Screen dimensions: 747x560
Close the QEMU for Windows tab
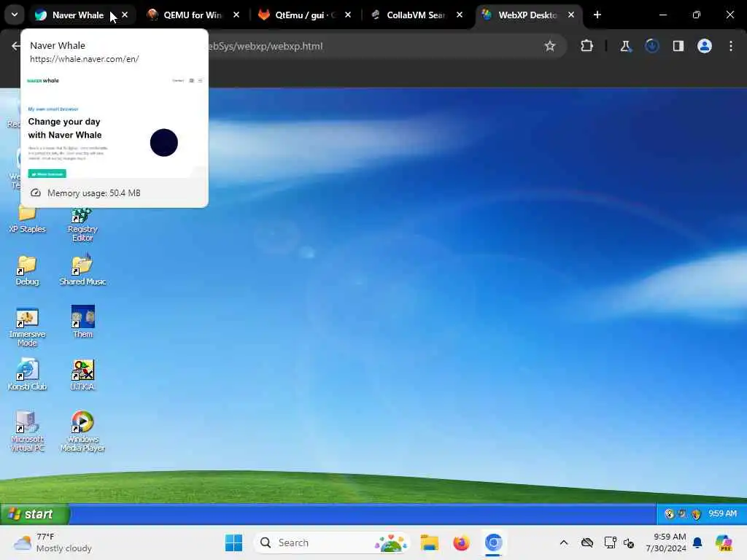click(236, 15)
